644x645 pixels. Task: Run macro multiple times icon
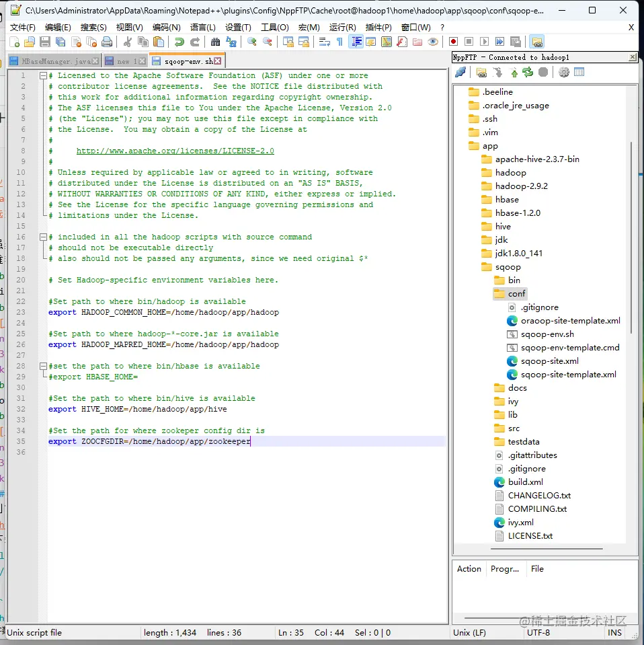tap(499, 42)
